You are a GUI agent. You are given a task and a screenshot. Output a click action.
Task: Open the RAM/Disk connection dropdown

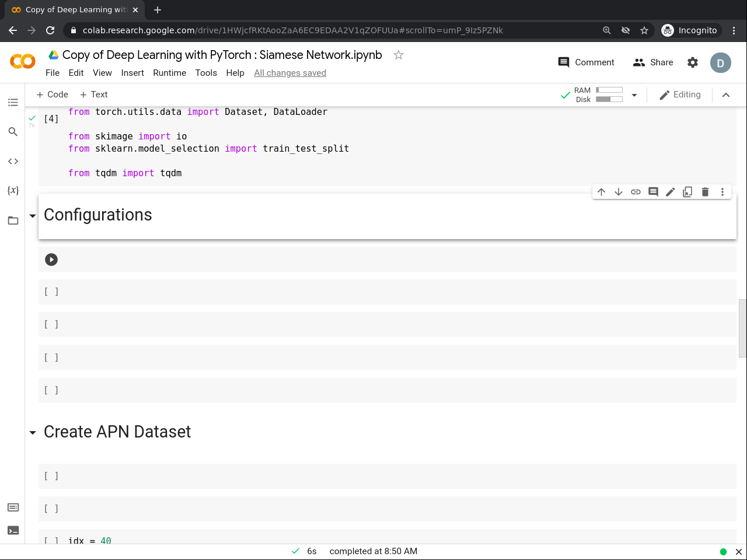pyautogui.click(x=634, y=95)
